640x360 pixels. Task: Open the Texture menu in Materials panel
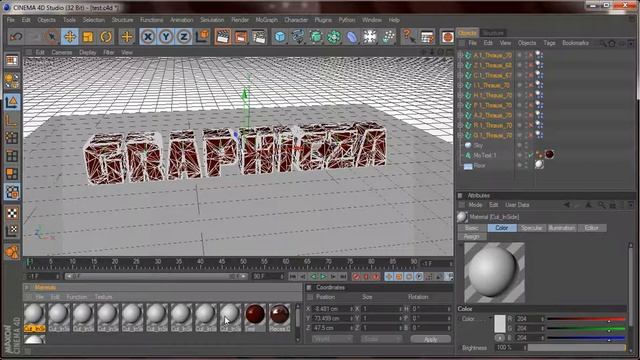point(103,297)
